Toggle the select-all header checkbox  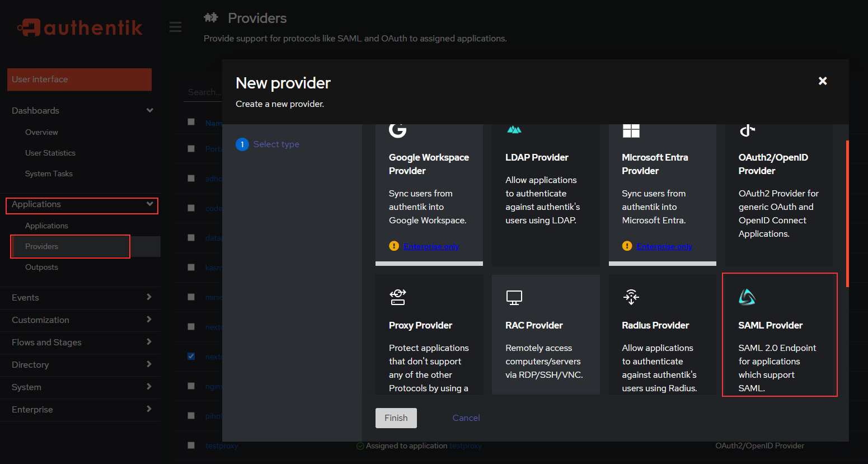pyautogui.click(x=191, y=122)
